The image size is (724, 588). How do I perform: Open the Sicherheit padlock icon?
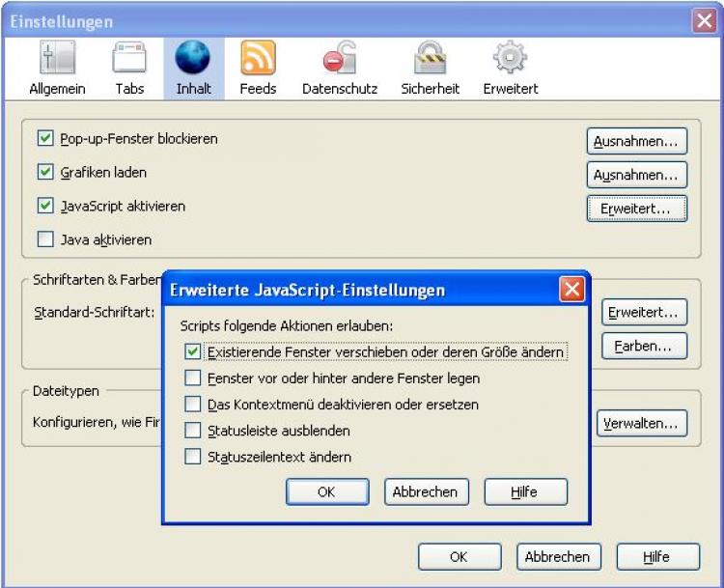430,60
